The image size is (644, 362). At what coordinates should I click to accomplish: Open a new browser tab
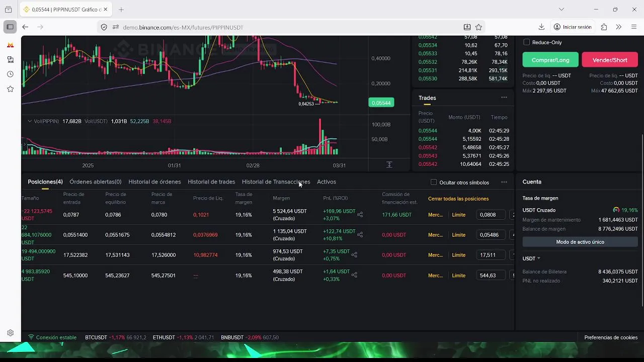121,10
